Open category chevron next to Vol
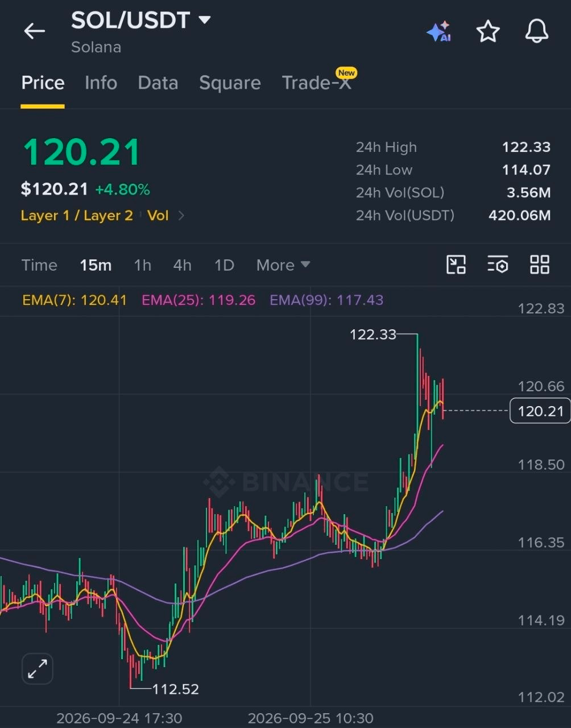Image resolution: width=571 pixels, height=728 pixels. coord(181,216)
